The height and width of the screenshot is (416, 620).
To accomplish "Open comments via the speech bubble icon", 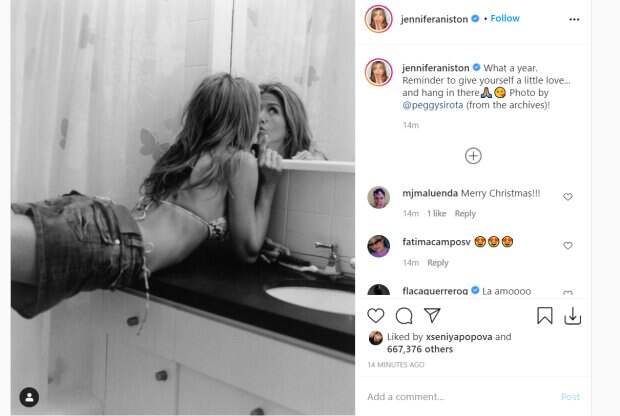I will tap(404, 316).
